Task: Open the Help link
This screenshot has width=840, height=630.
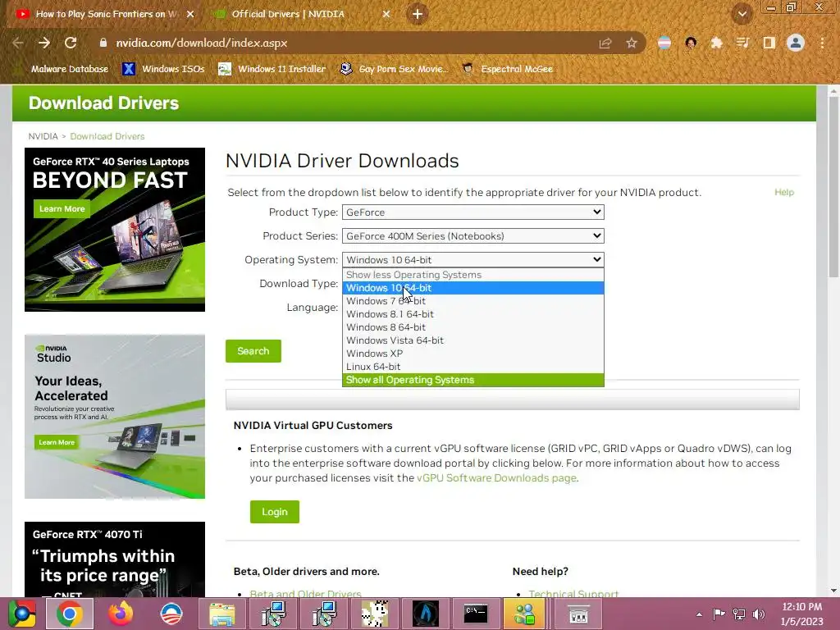Action: click(783, 192)
